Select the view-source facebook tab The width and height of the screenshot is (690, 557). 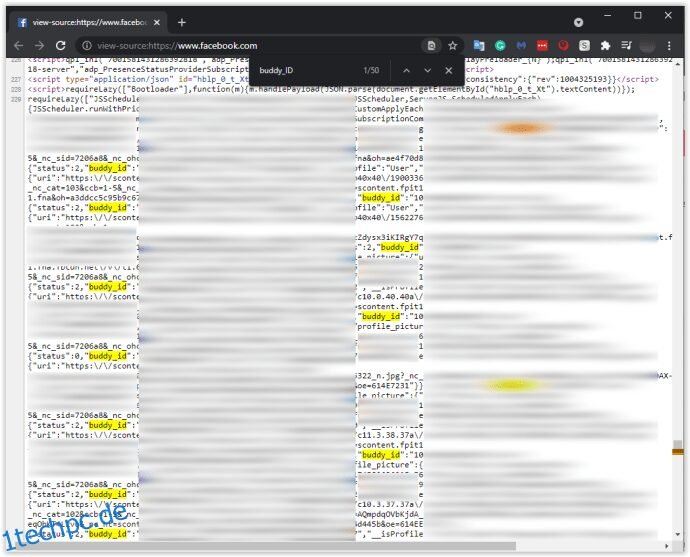tap(88, 22)
